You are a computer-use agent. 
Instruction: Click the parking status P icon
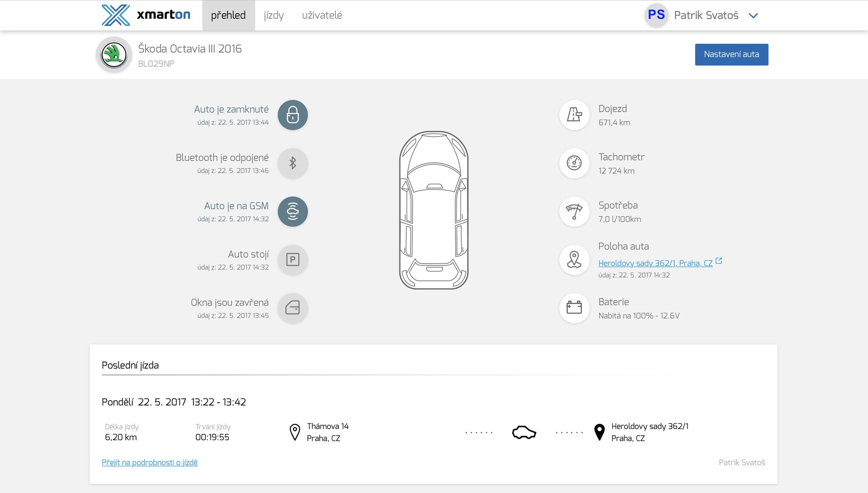point(292,260)
